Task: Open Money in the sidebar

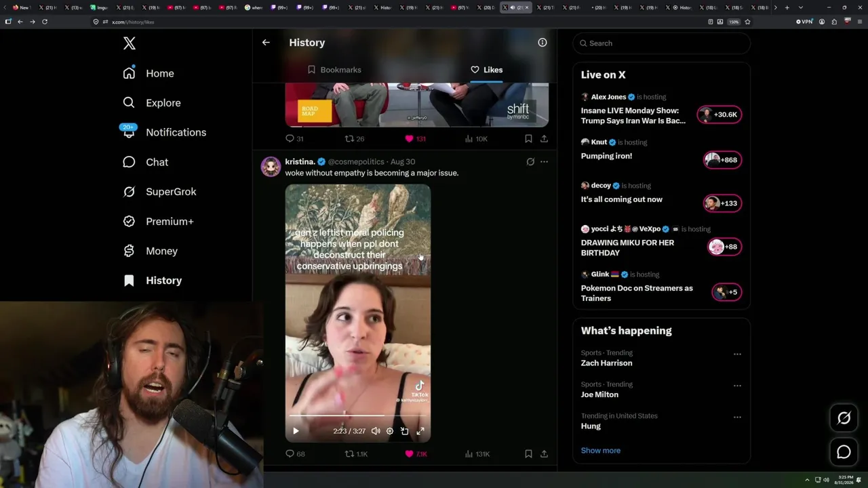Action: click(150, 251)
